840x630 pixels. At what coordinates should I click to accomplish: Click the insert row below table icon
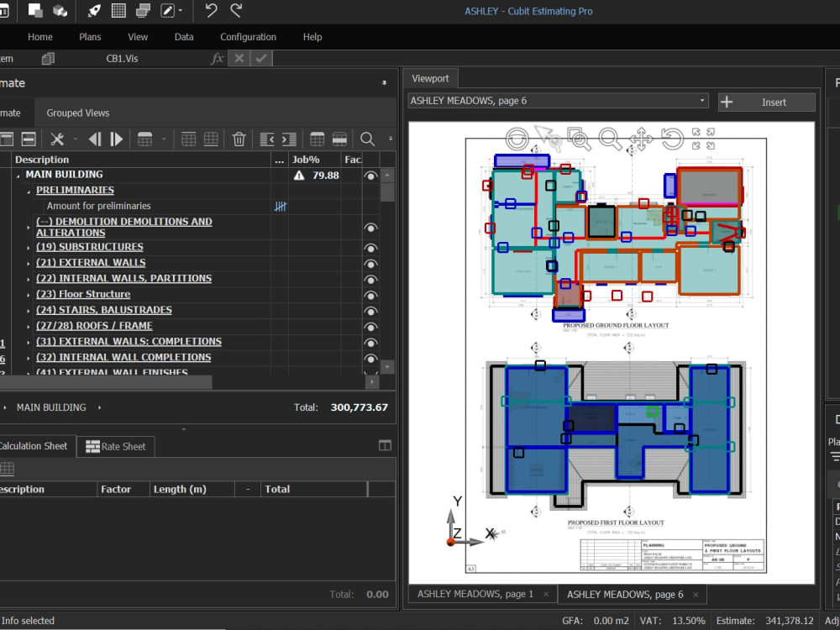(x=211, y=139)
